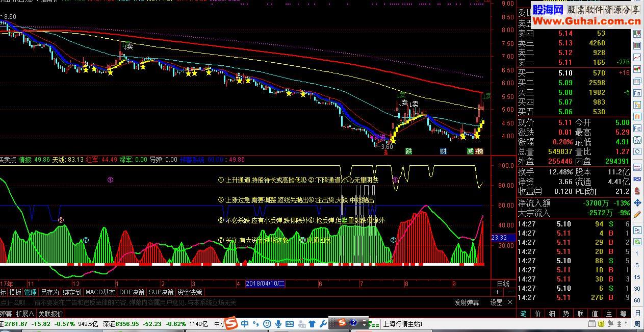This screenshot has height=332, width=644.
Task: Switch to 60-minute period
Action: tap(637, 300)
